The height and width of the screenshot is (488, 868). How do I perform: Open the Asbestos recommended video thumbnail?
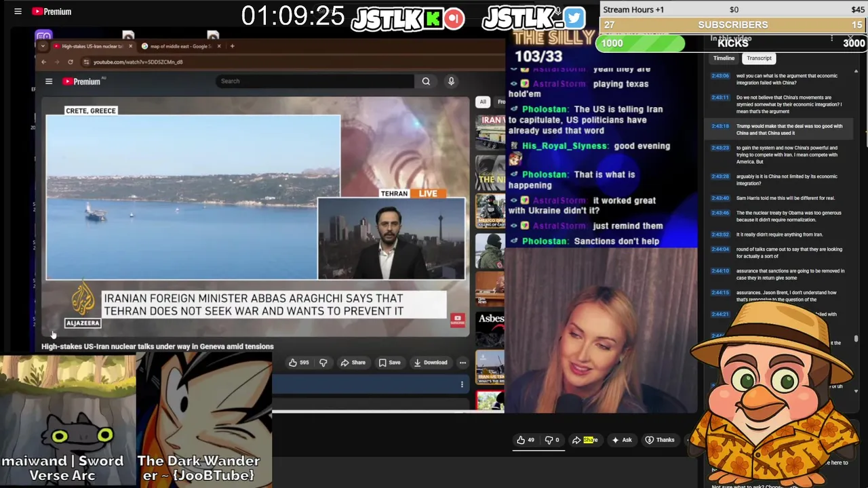[490, 328]
